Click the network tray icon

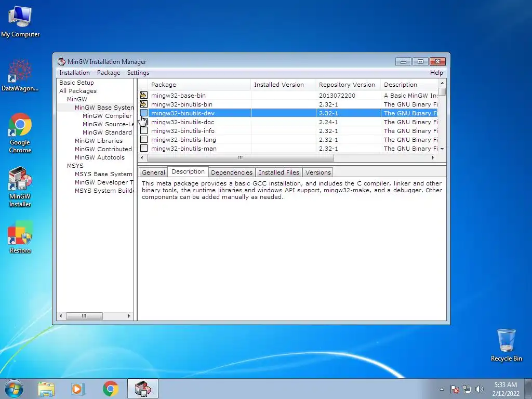point(467,389)
